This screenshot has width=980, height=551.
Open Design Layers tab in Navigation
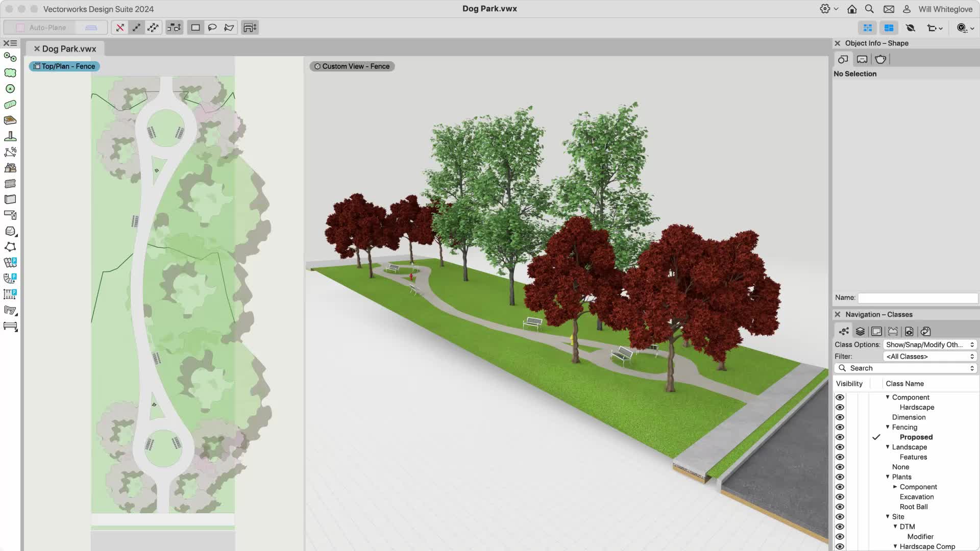(x=860, y=332)
